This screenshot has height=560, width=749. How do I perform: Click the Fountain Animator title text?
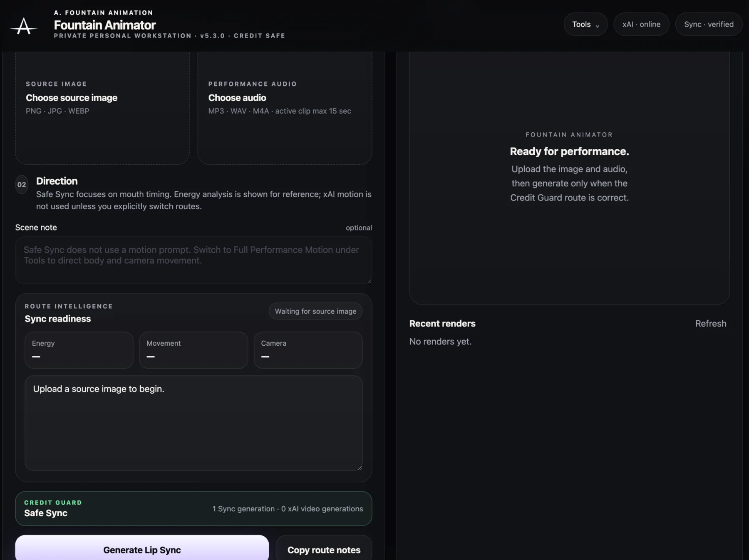[x=105, y=25]
